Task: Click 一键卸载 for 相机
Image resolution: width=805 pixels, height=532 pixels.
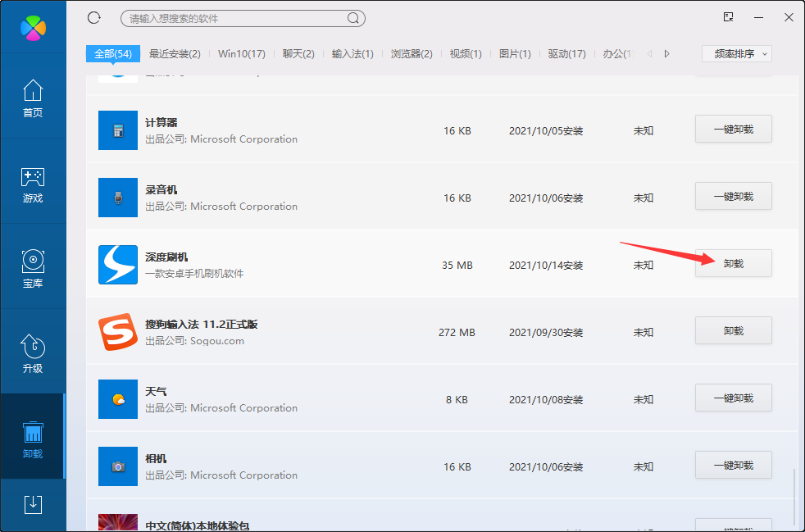Action: (x=734, y=466)
